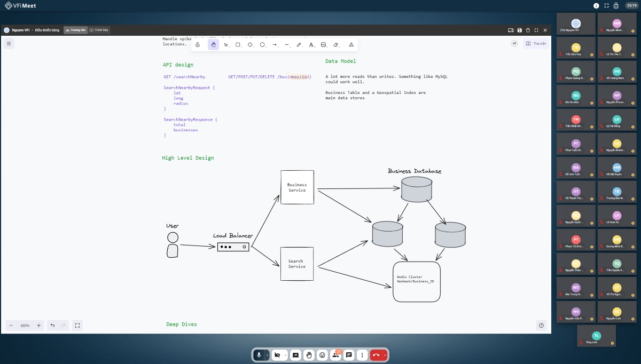Expand microphone options arrow

click(267, 355)
